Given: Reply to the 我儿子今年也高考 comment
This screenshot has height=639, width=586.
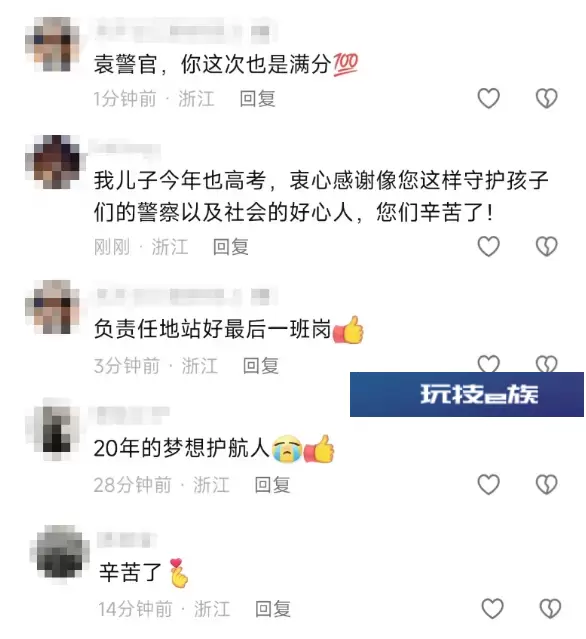Looking at the screenshot, I should tap(231, 247).
